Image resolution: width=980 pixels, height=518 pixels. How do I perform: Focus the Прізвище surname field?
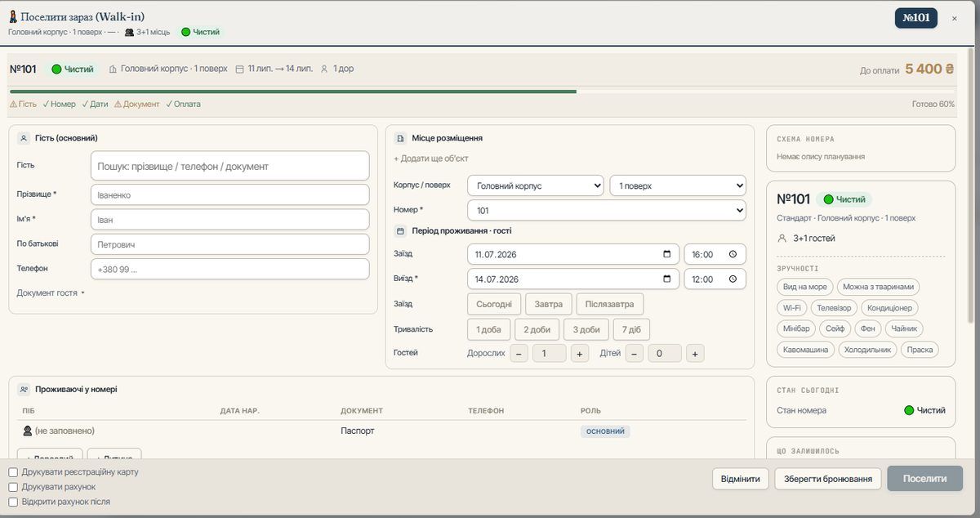229,195
